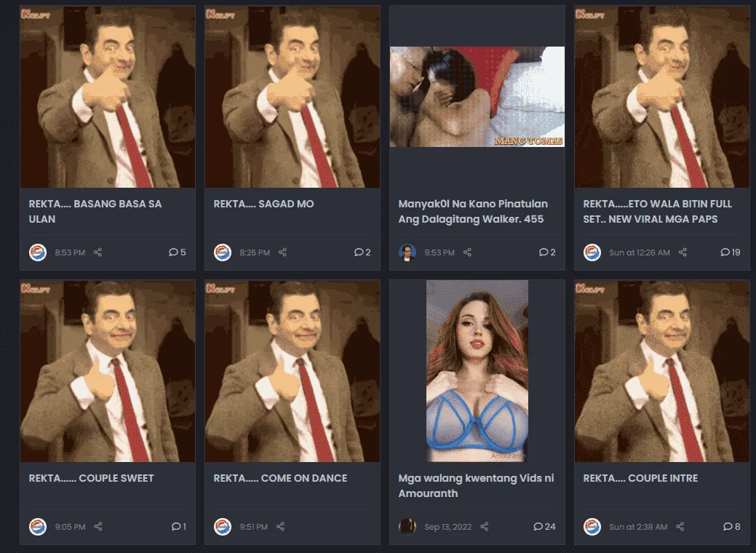Click the 8:53 PM timestamp
This screenshot has height=553, width=756.
(x=70, y=252)
